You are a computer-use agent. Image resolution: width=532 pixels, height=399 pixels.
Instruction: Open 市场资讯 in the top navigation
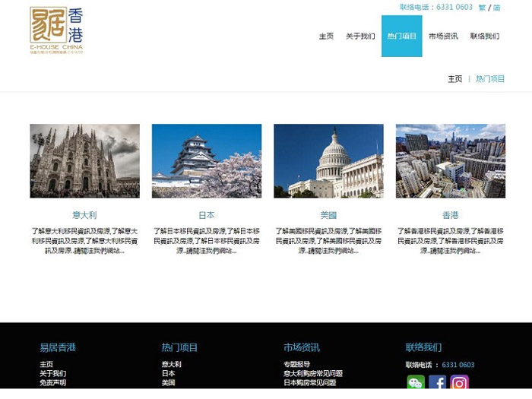(443, 36)
